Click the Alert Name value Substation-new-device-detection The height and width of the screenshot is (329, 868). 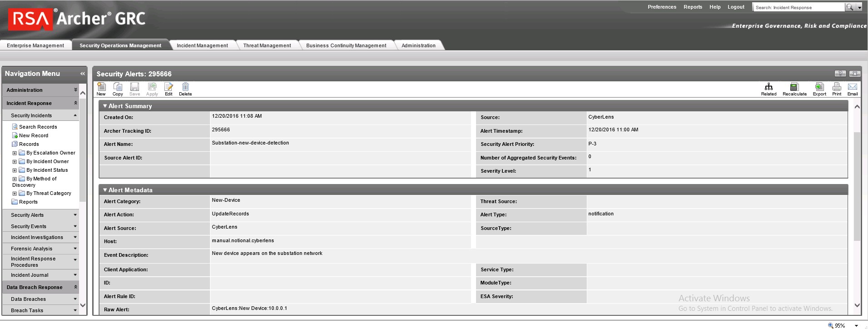250,143
